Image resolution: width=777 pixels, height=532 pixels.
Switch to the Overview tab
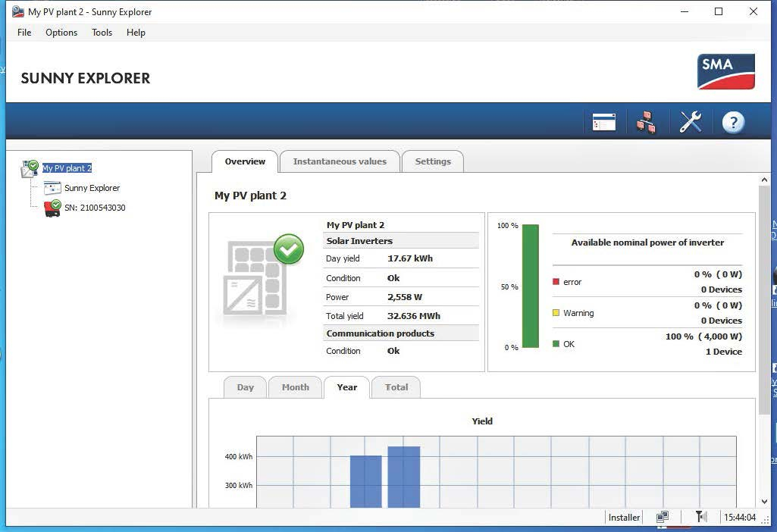click(245, 161)
